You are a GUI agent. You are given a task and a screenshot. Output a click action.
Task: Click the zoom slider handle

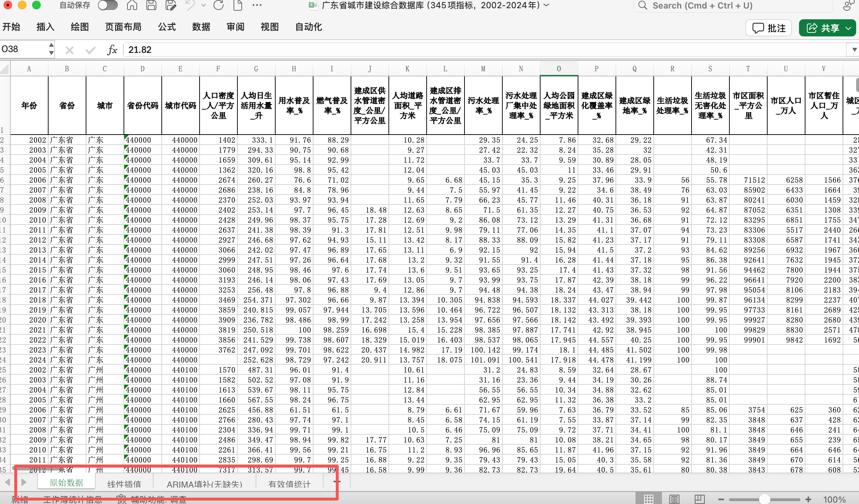click(764, 499)
